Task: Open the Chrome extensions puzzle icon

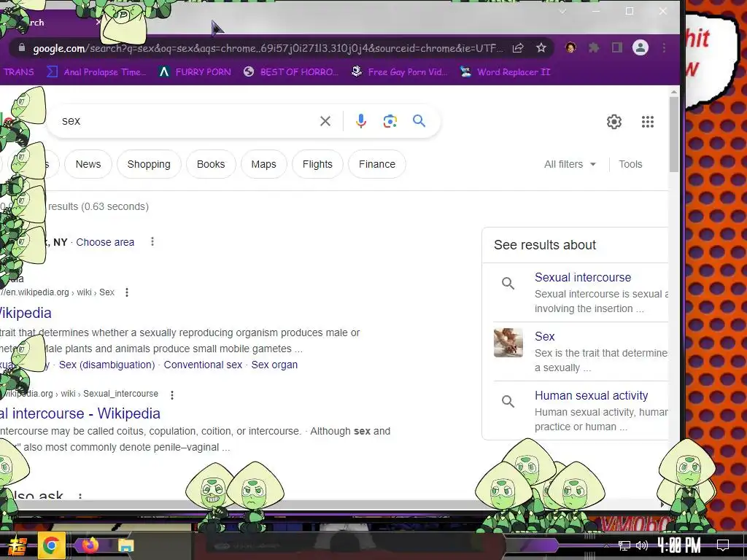Action: click(x=594, y=47)
